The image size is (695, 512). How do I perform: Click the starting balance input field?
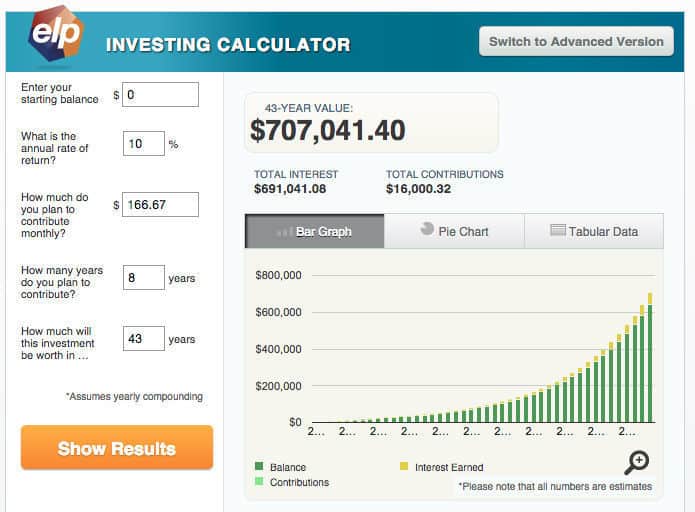coord(160,95)
